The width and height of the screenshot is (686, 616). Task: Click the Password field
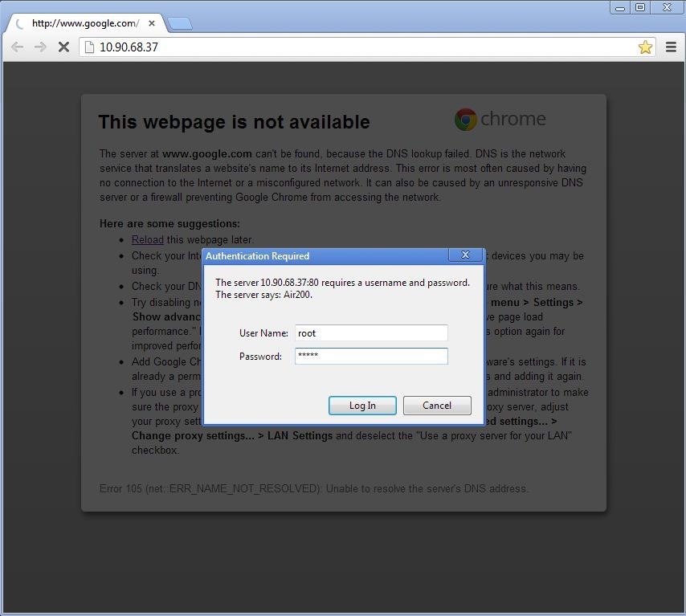(x=371, y=356)
